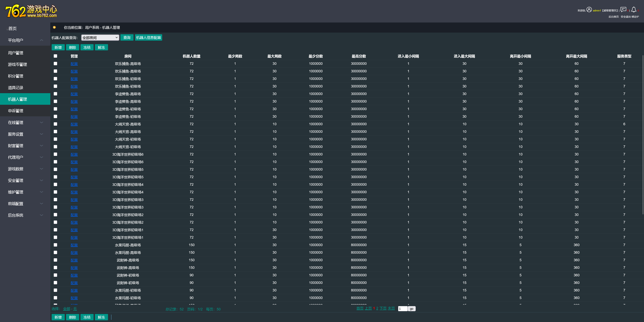Click the chevron icon beside 游戏数据

tap(41, 169)
